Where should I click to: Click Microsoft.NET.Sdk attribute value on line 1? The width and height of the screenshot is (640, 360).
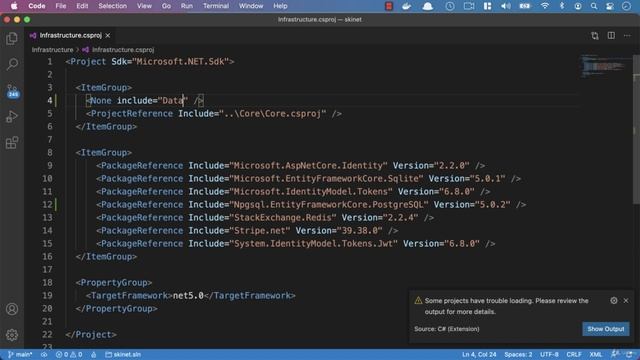point(180,62)
